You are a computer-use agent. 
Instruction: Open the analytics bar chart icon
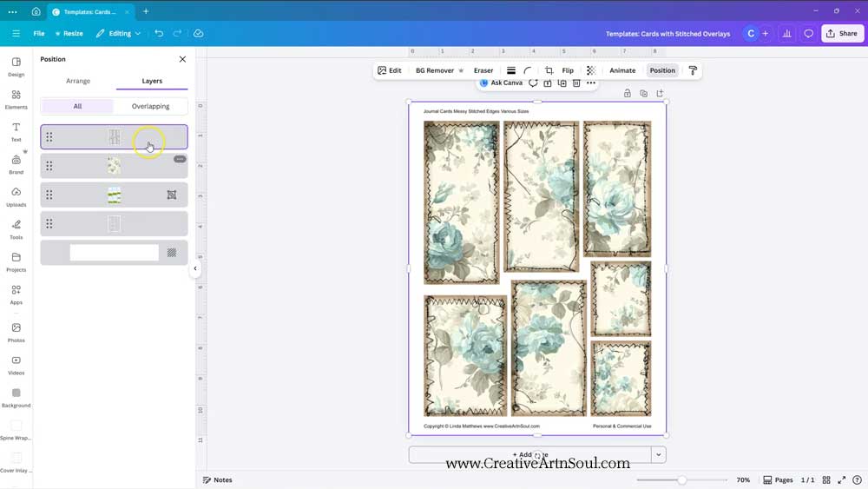click(786, 33)
